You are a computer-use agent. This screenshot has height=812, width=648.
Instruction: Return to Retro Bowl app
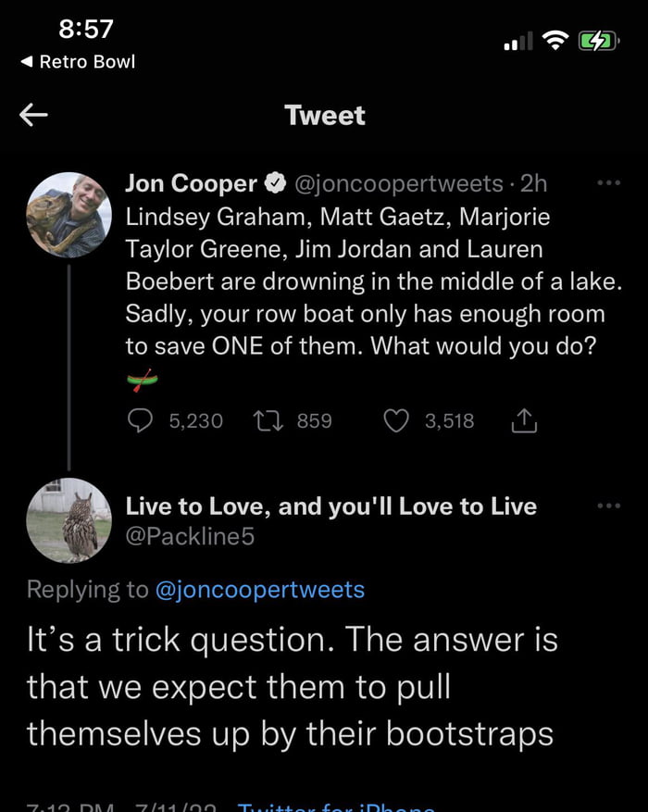[78, 62]
